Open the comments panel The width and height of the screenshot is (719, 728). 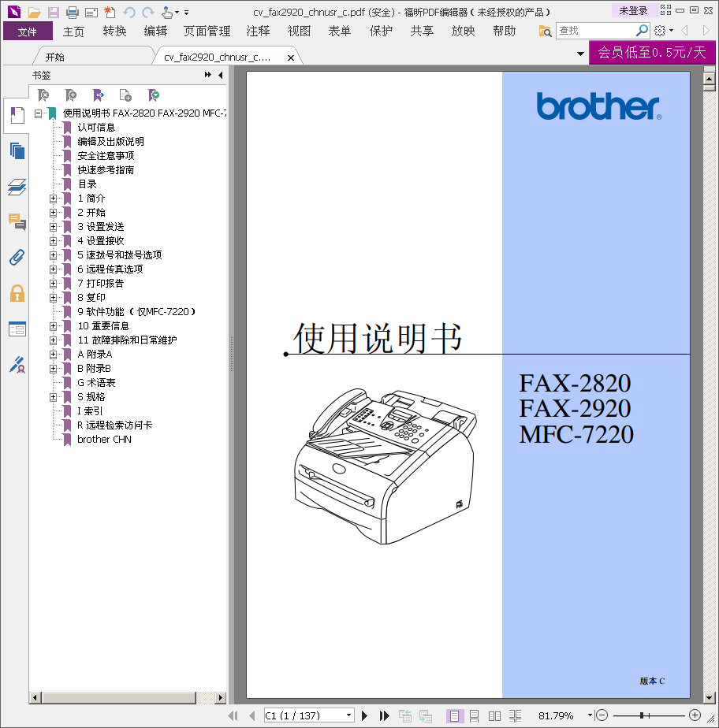point(17,222)
